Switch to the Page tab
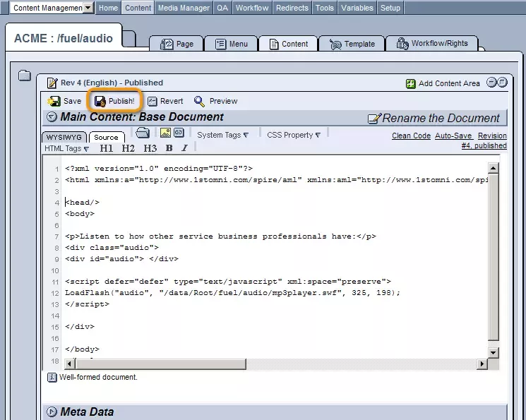Viewport: 526px width, 420px height. pos(177,44)
